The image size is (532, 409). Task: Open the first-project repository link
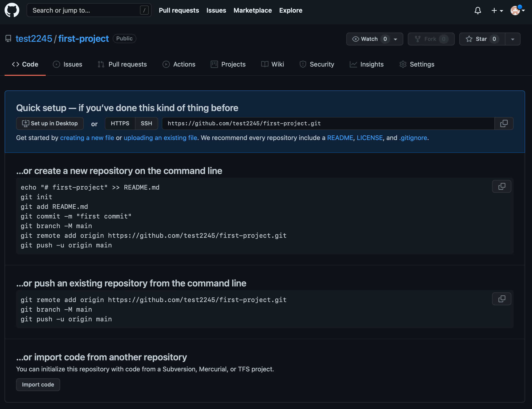tap(84, 39)
